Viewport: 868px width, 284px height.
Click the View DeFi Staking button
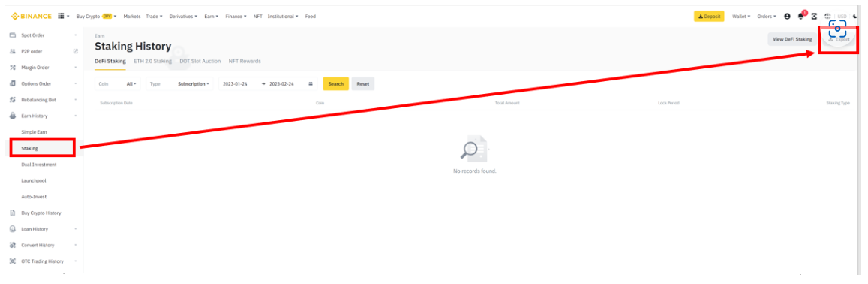coord(792,39)
